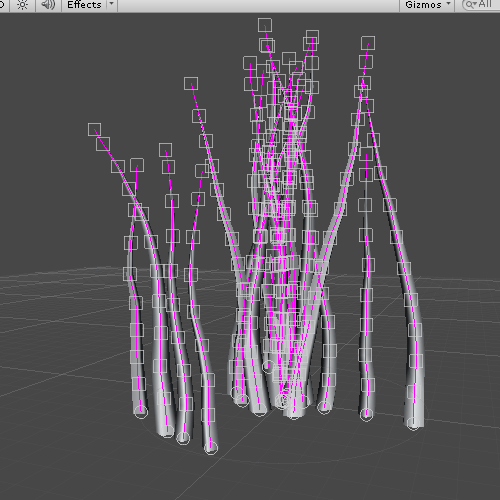
Task: Select the top square handle of the far-right strand
Action: tap(368, 43)
